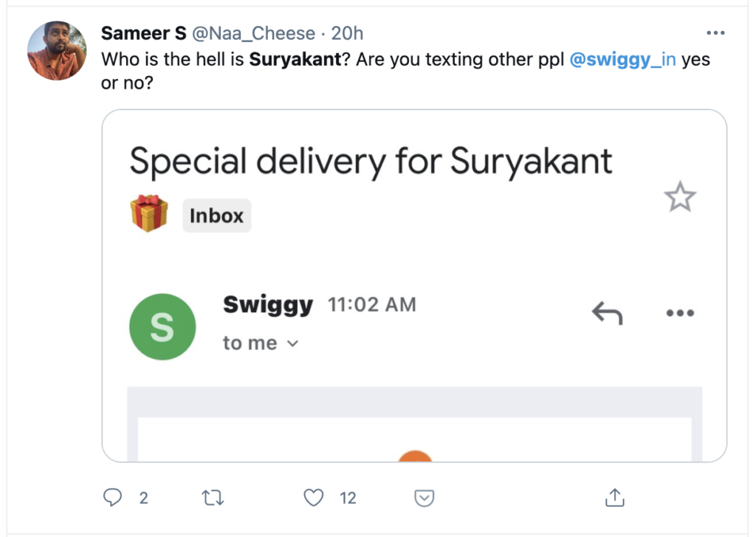Screen dimensions: 756x537
Task: Click the Inbox label tag
Action: [x=216, y=216]
